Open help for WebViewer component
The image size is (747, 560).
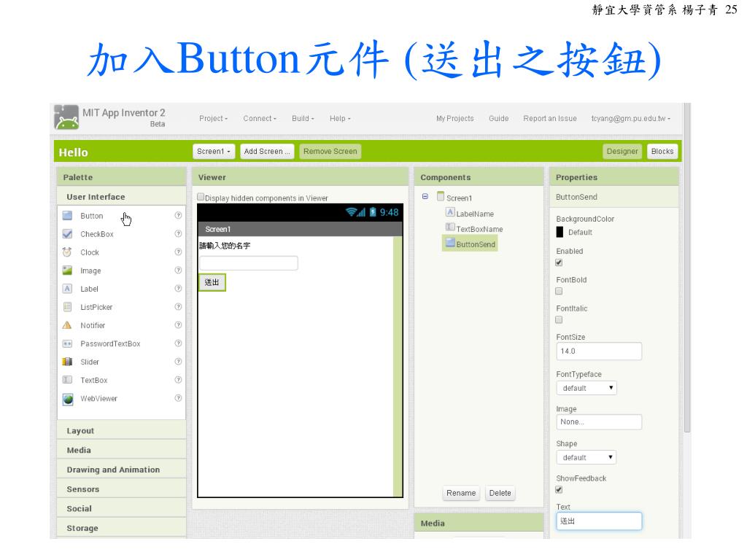point(178,397)
